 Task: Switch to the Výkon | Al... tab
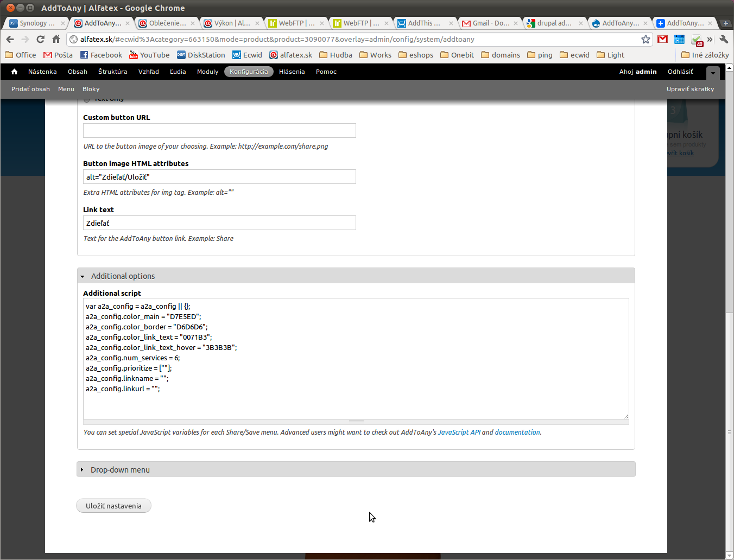coord(231,23)
